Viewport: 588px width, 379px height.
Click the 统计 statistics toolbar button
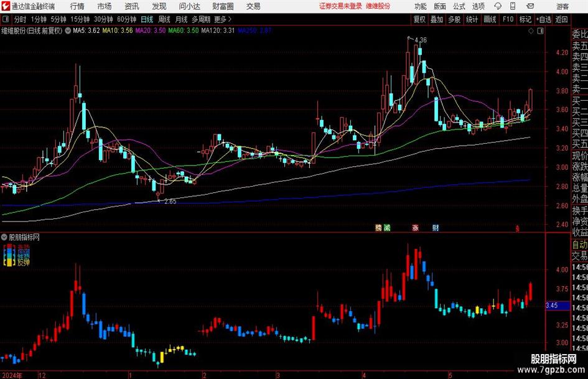[x=472, y=19]
